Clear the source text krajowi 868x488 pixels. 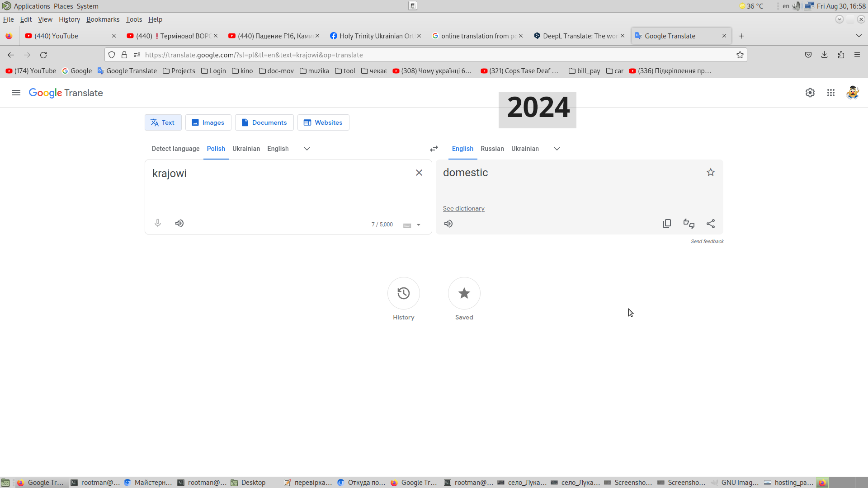pyautogui.click(x=419, y=173)
